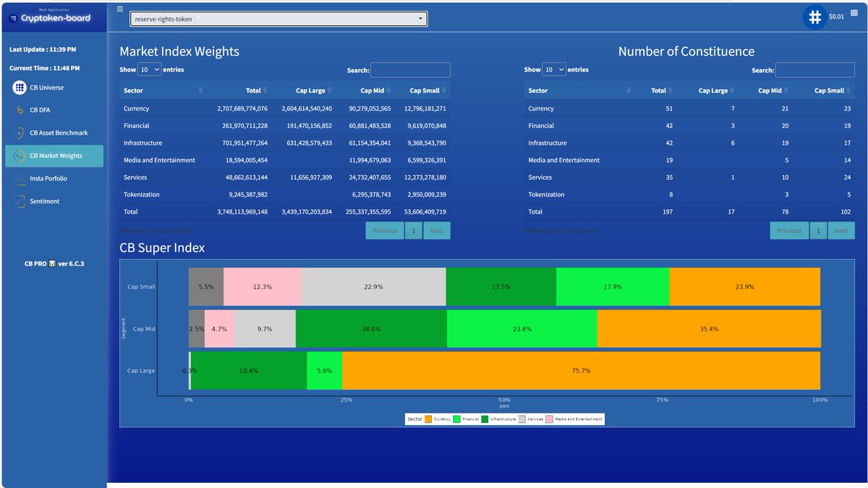This screenshot has height=488, width=868.
Task: Click the 18.4% Cap Large Infrastructure bar
Action: [249, 371]
